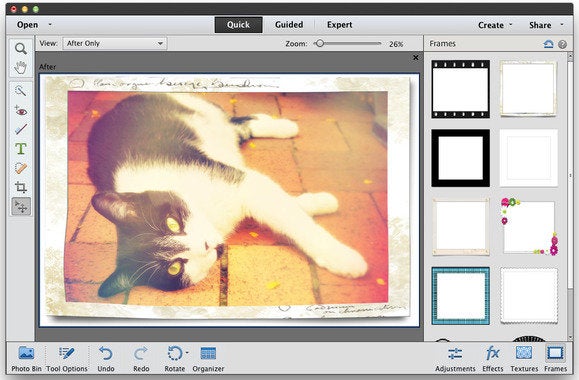Select the green Text tool
The height and width of the screenshot is (380, 579).
click(x=21, y=149)
